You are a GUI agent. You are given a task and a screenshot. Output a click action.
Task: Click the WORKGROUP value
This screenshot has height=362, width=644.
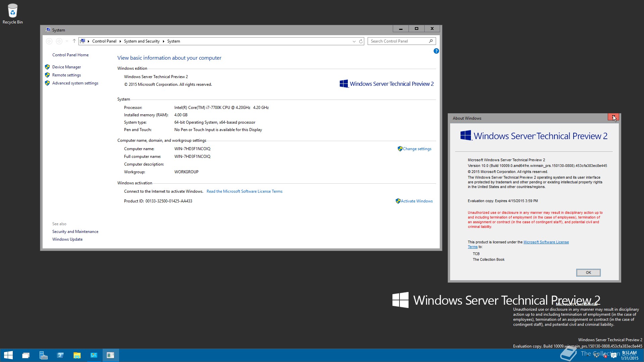[x=186, y=172]
